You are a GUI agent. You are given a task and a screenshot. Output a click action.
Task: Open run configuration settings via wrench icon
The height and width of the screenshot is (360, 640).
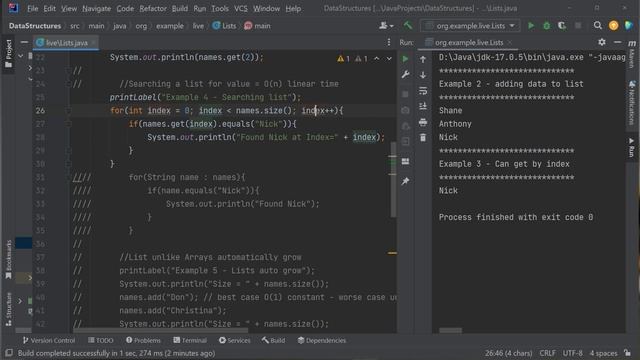[405, 75]
